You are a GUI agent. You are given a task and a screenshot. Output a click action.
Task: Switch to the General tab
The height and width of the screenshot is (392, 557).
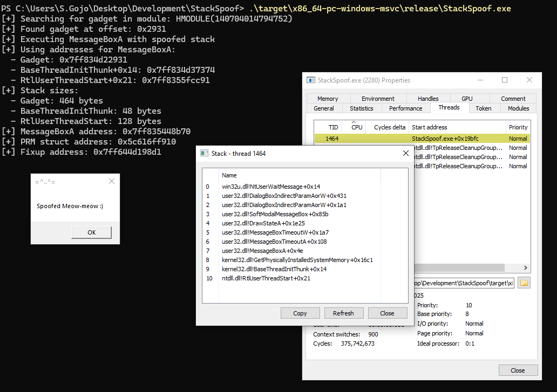pos(324,108)
